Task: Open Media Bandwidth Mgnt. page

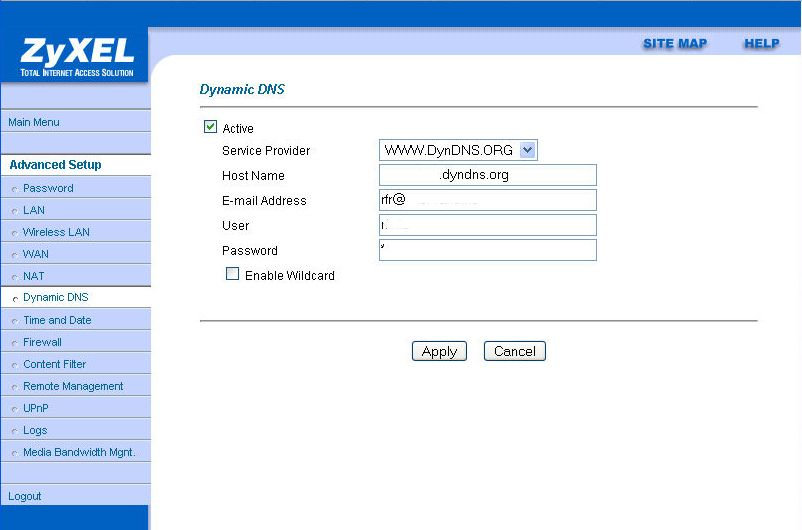Action: tap(79, 452)
